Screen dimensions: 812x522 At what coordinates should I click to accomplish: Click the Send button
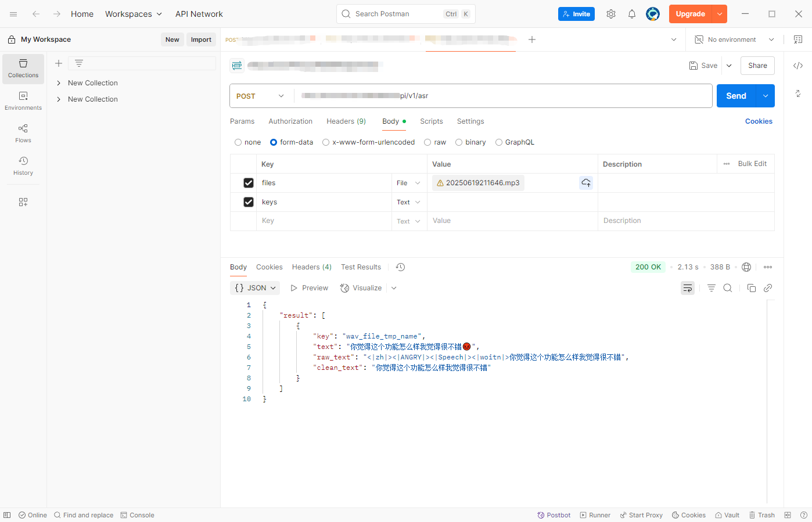pos(736,96)
